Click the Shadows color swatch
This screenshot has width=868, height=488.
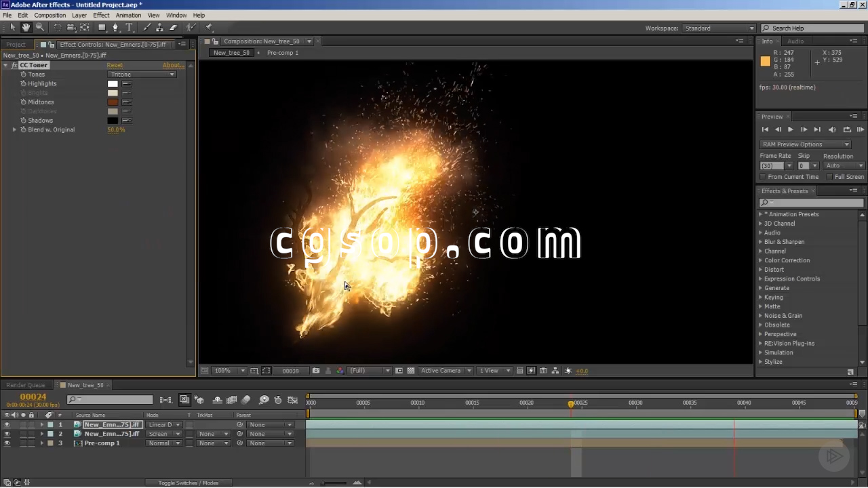[113, 121]
